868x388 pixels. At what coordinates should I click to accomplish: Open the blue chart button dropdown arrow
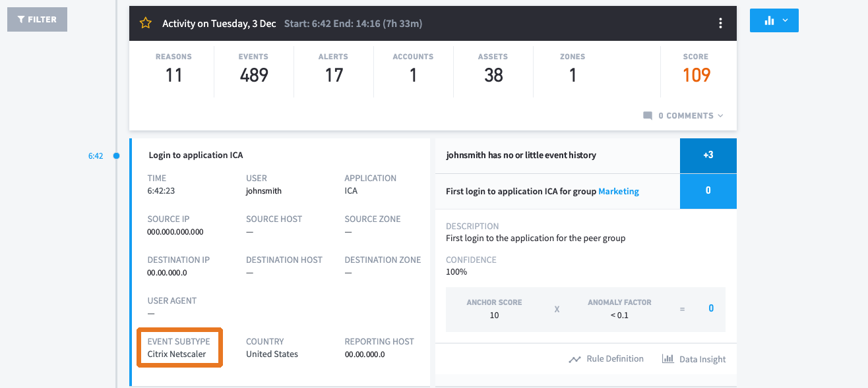[x=785, y=20]
